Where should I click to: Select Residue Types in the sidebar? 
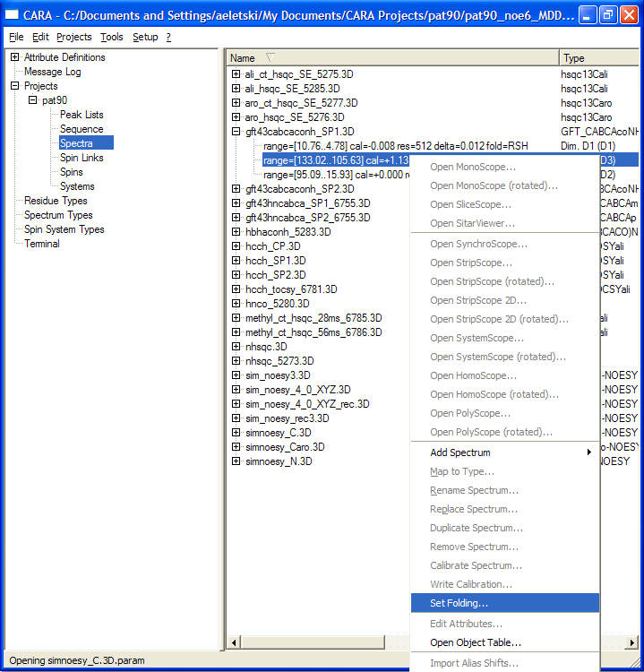click(x=56, y=201)
